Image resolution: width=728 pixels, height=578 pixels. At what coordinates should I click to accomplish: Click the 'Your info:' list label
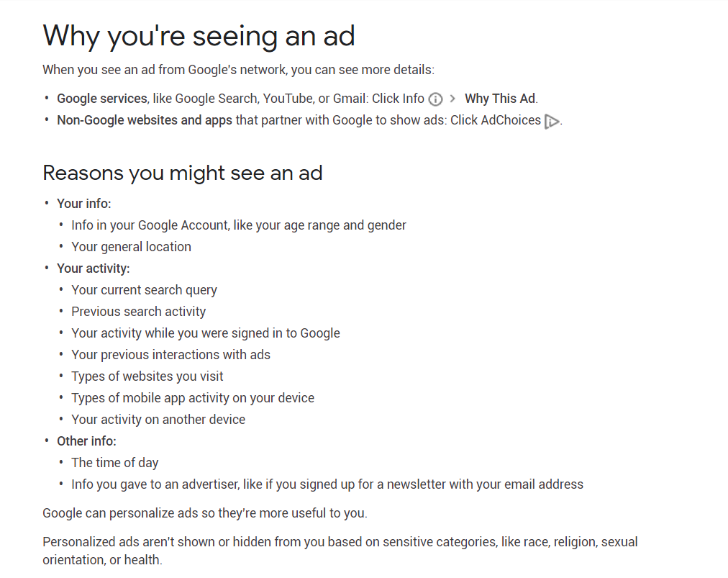pos(84,204)
